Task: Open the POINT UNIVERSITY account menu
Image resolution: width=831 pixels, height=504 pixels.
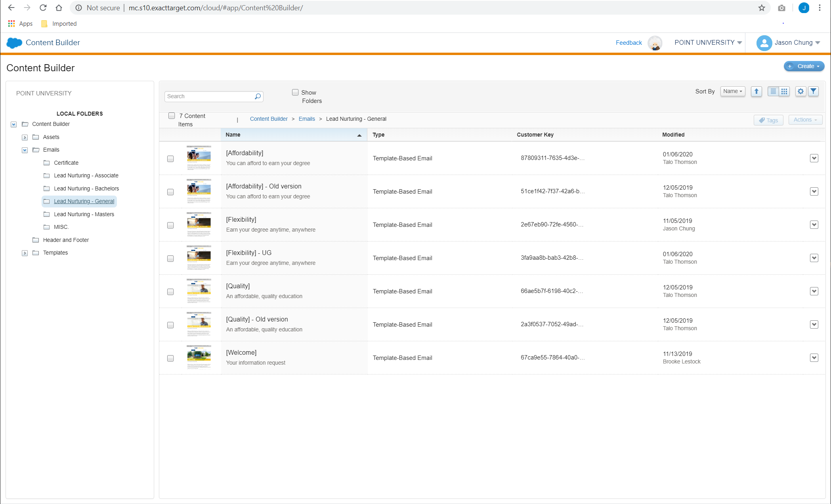Action: (708, 42)
